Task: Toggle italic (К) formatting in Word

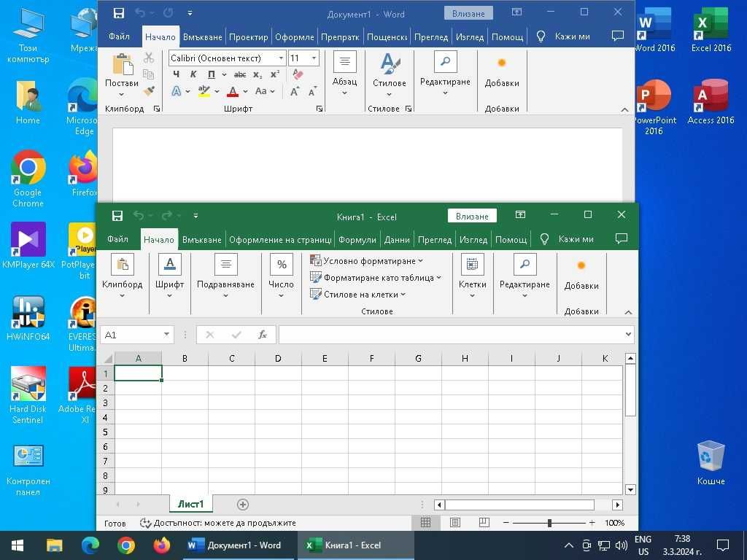Action: [x=193, y=74]
